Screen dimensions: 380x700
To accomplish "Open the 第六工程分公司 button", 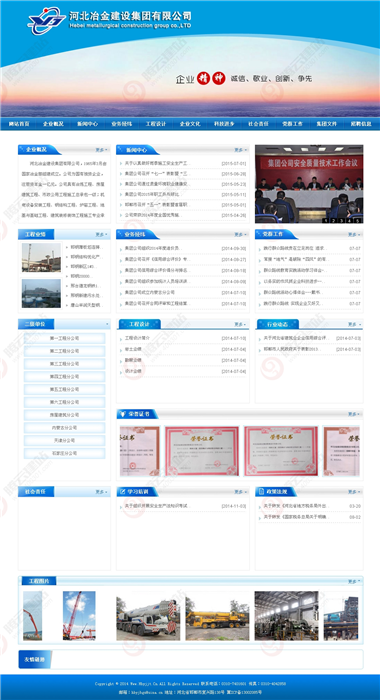I will (x=64, y=402).
